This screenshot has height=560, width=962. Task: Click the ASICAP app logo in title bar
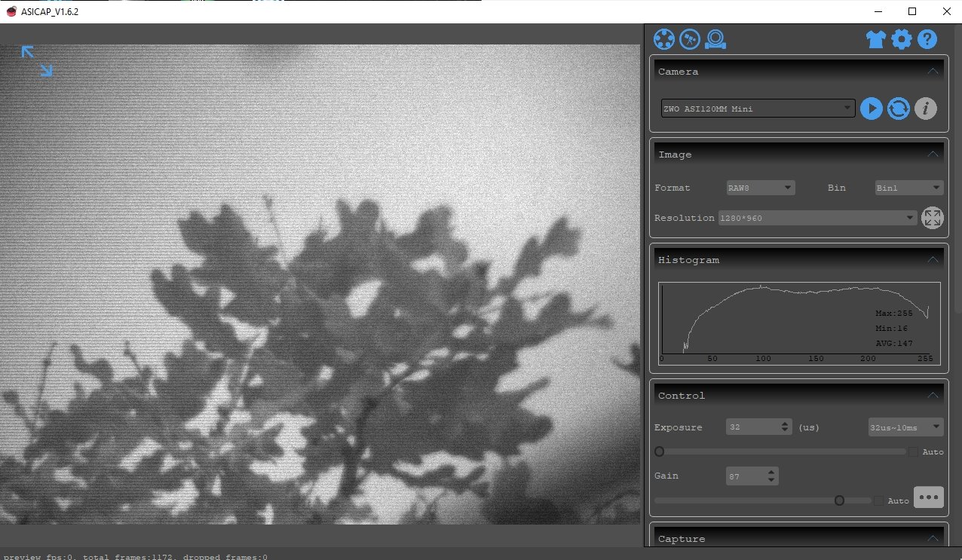pyautogui.click(x=12, y=11)
